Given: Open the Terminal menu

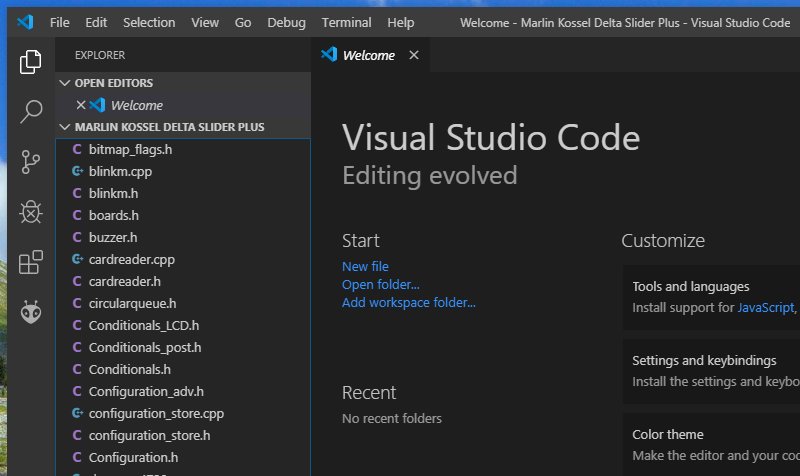Looking at the screenshot, I should [x=346, y=22].
